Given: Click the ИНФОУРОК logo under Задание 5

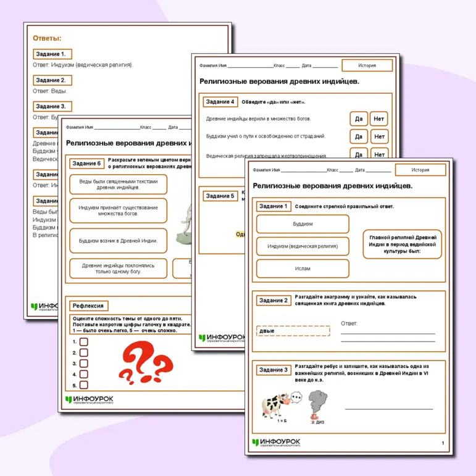Looking at the screenshot, I should pyautogui.click(x=222, y=338).
